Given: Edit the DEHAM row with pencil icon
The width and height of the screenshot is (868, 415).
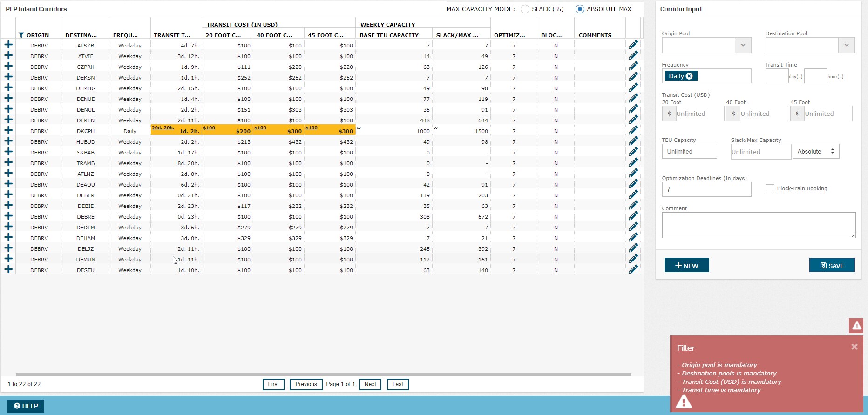Looking at the screenshot, I should (633, 238).
